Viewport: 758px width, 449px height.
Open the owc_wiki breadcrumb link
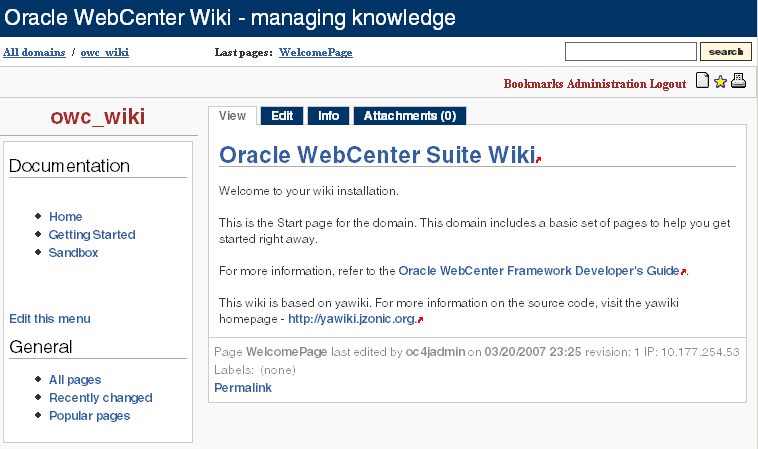[104, 52]
